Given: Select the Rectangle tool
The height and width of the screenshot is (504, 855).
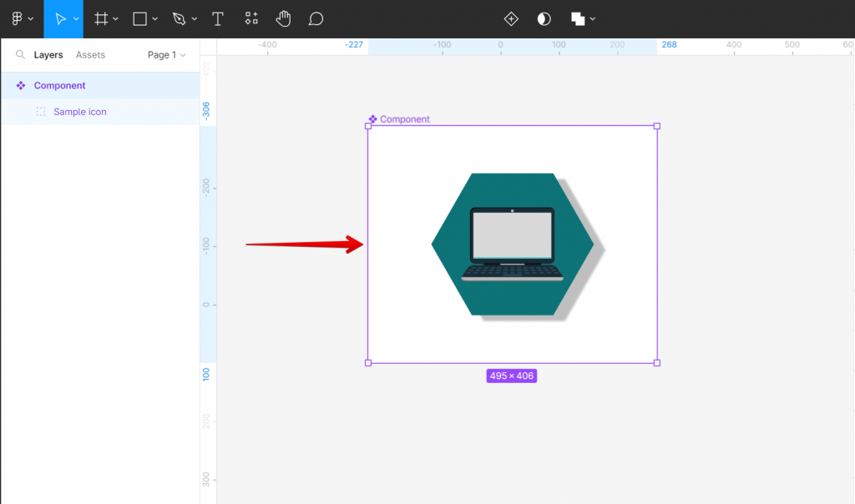Looking at the screenshot, I should point(139,18).
